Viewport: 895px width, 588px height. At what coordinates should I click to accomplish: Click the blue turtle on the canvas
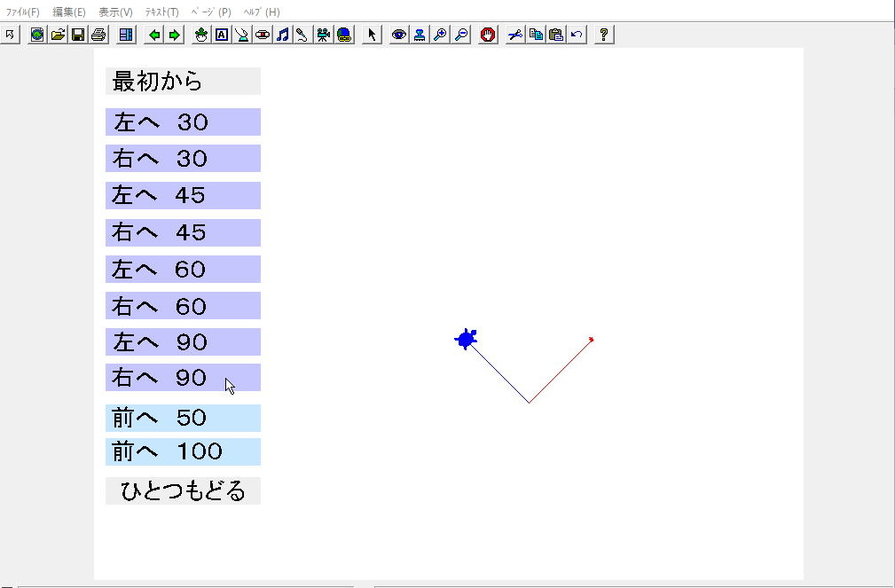coord(467,339)
